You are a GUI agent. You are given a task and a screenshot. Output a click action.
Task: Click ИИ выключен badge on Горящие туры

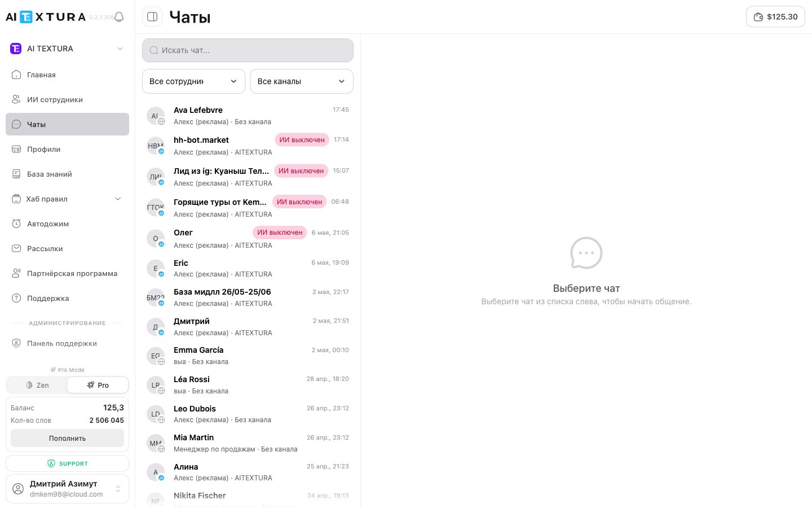pyautogui.click(x=299, y=202)
